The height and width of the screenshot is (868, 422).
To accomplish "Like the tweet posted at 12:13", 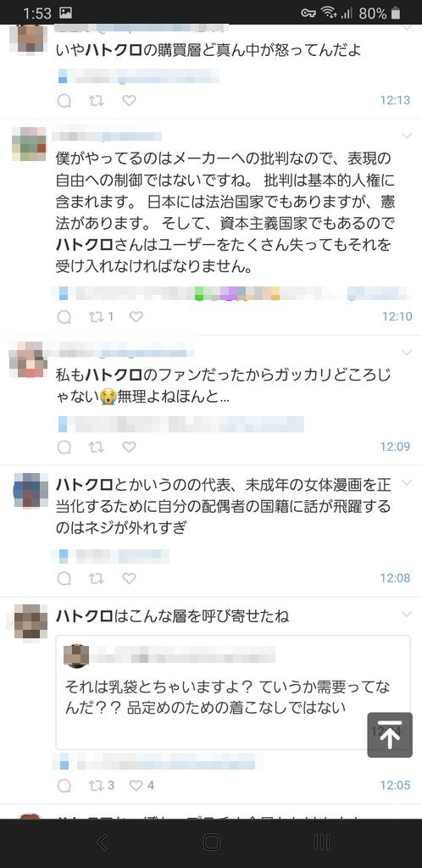I will (x=129, y=101).
